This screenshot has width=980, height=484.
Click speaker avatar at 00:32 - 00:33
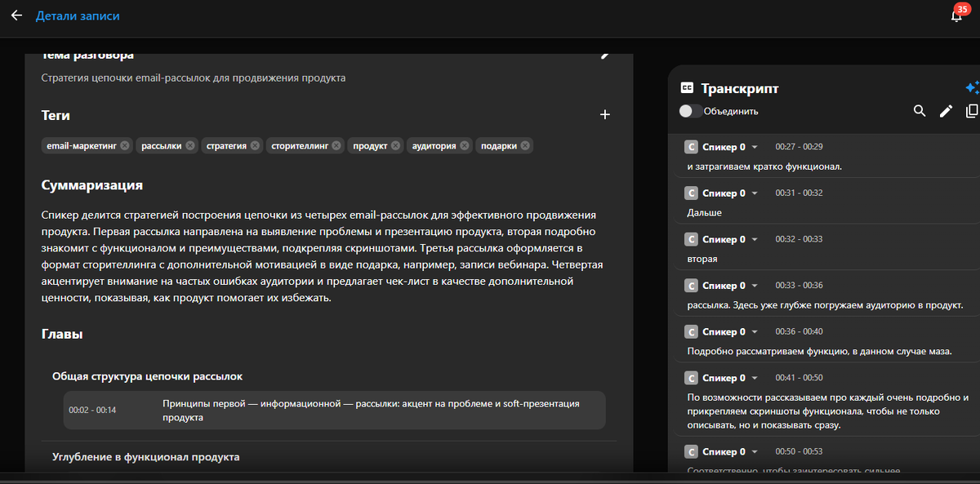coord(691,239)
